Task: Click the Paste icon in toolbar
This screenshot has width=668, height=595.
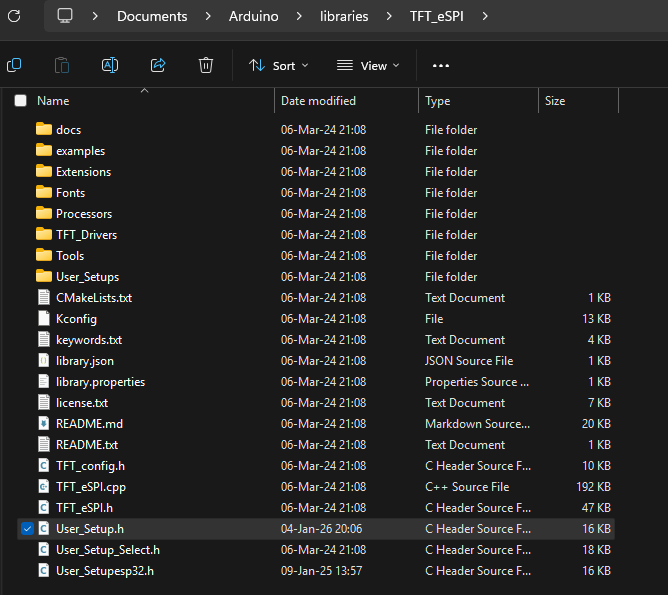Action: pos(62,65)
